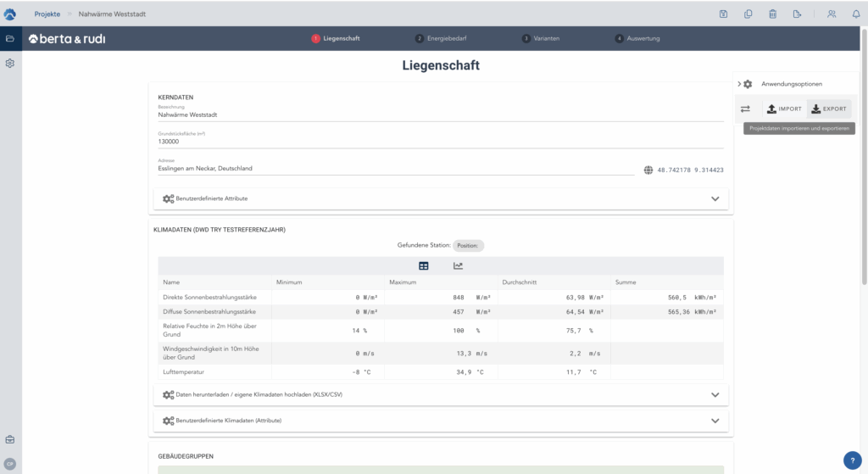Select row Lufttemperatur
868x474 pixels.
coord(441,372)
